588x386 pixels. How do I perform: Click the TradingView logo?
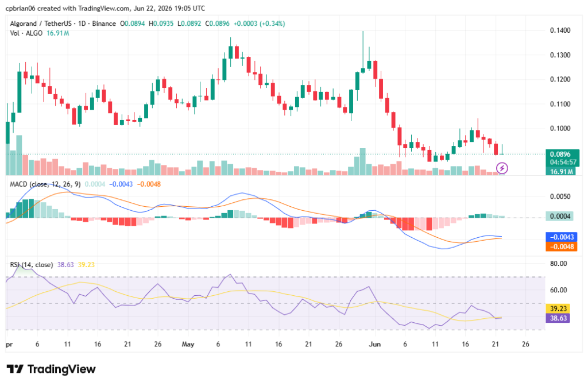click(x=51, y=369)
